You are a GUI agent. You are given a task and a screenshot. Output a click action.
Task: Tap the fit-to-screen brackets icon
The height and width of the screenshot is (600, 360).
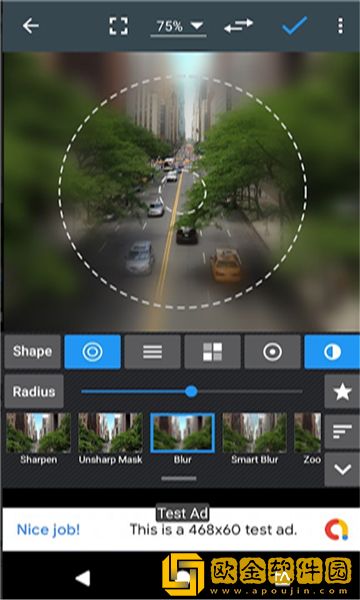tap(119, 26)
